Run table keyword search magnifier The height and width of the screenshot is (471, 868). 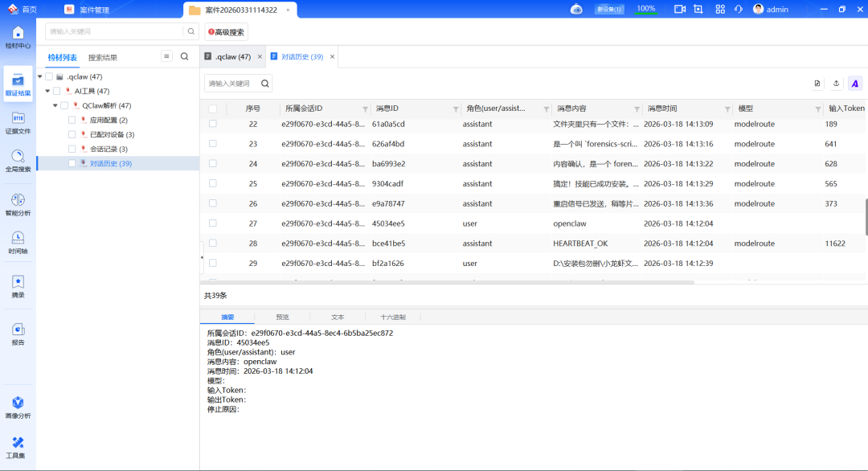coord(265,84)
